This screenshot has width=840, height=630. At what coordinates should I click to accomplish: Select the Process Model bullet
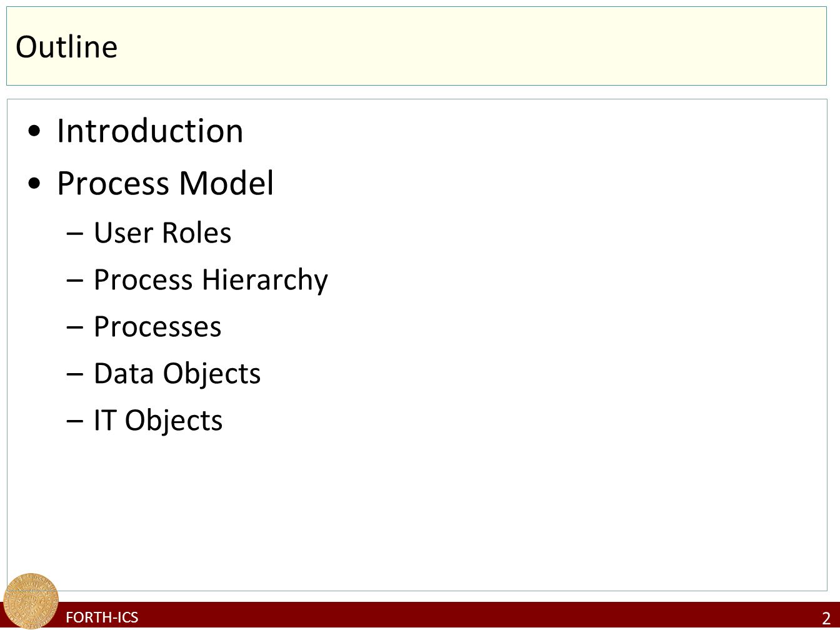point(165,184)
